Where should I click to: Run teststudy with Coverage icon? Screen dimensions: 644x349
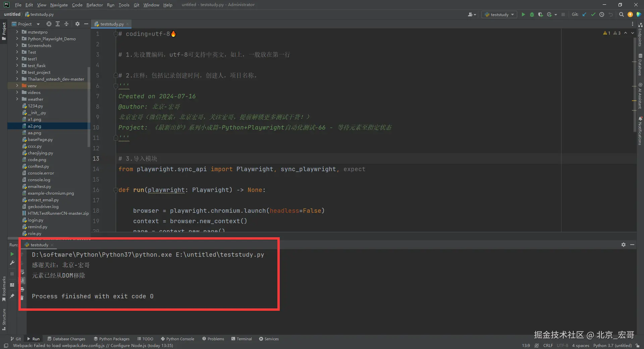pos(541,14)
